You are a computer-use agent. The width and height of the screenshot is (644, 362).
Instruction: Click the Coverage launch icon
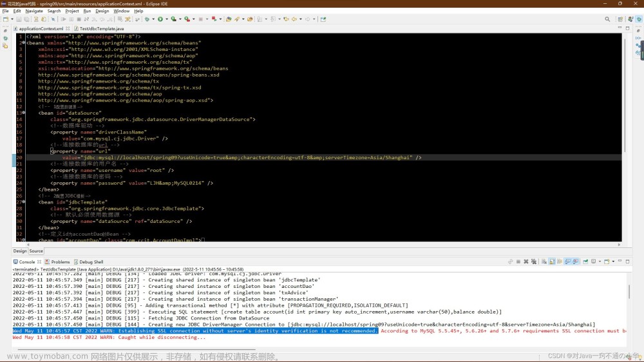click(x=174, y=19)
